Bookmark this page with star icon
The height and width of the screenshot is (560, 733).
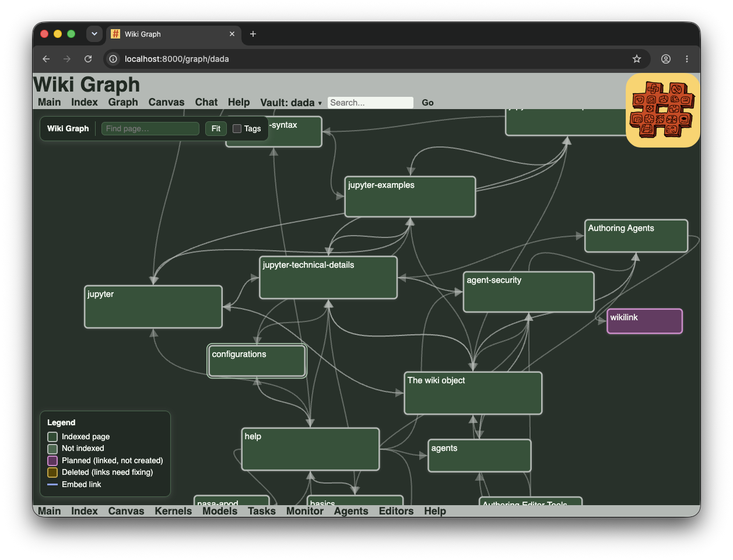tap(637, 59)
